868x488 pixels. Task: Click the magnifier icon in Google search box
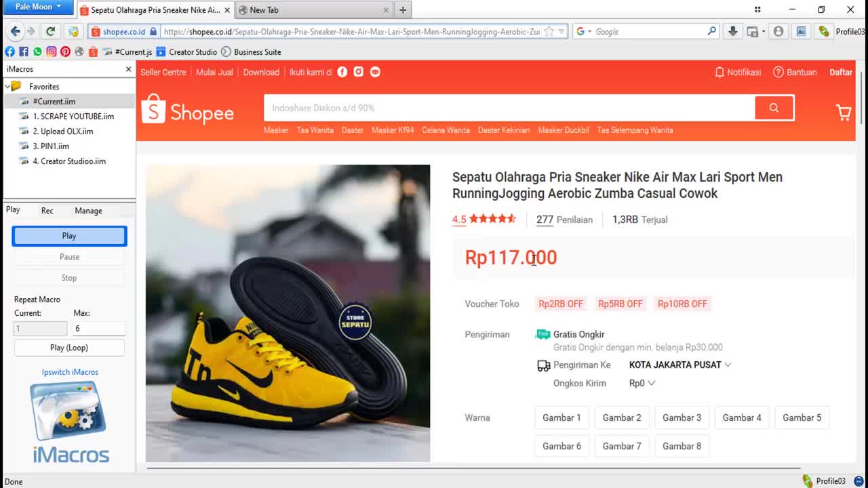[x=711, y=31]
